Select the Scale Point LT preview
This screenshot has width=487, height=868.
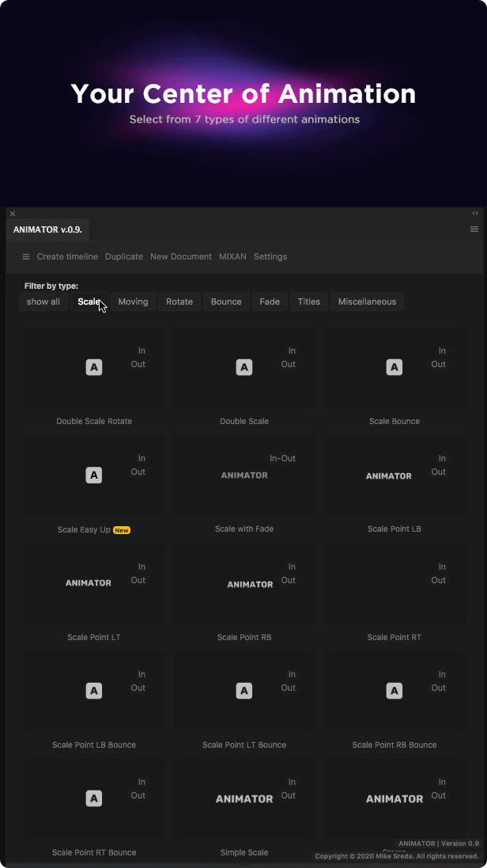click(x=89, y=583)
